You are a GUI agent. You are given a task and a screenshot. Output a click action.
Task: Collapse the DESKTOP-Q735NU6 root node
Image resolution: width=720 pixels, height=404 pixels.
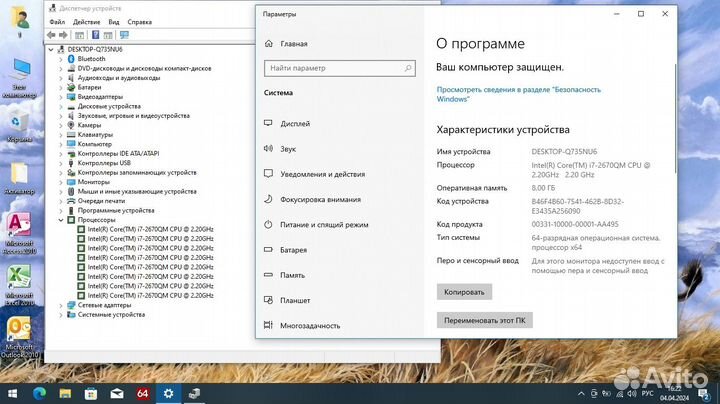[x=51, y=50]
